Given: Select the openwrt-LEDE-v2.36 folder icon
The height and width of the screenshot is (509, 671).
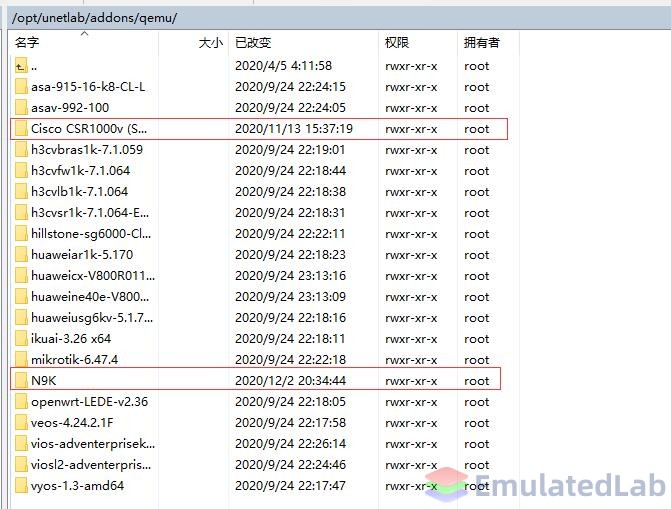Looking at the screenshot, I should (21, 402).
